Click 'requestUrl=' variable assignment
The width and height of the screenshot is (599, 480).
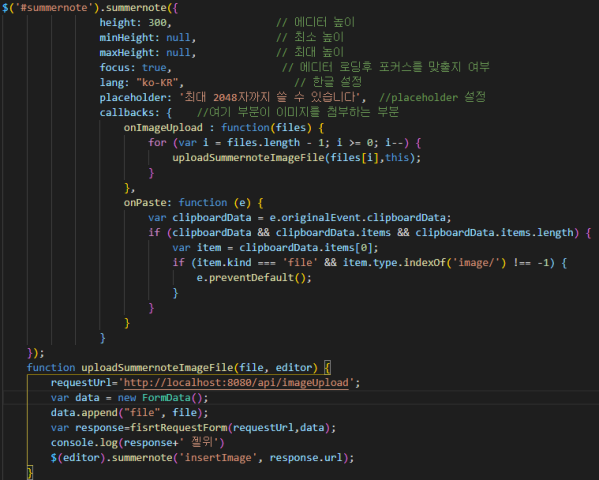(84, 383)
